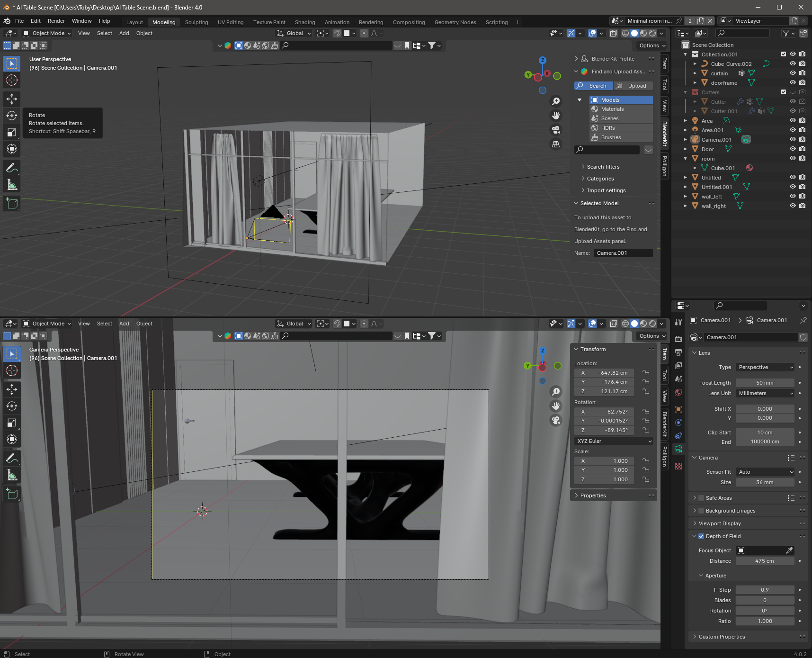Select the Move tool in top viewport
Image resolution: width=812 pixels, height=658 pixels.
pyautogui.click(x=12, y=99)
